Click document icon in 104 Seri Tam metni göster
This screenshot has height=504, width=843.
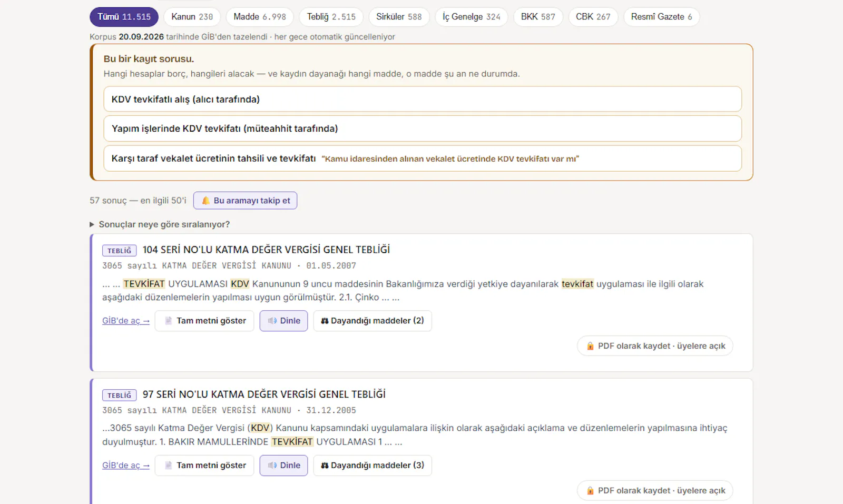[x=168, y=321]
